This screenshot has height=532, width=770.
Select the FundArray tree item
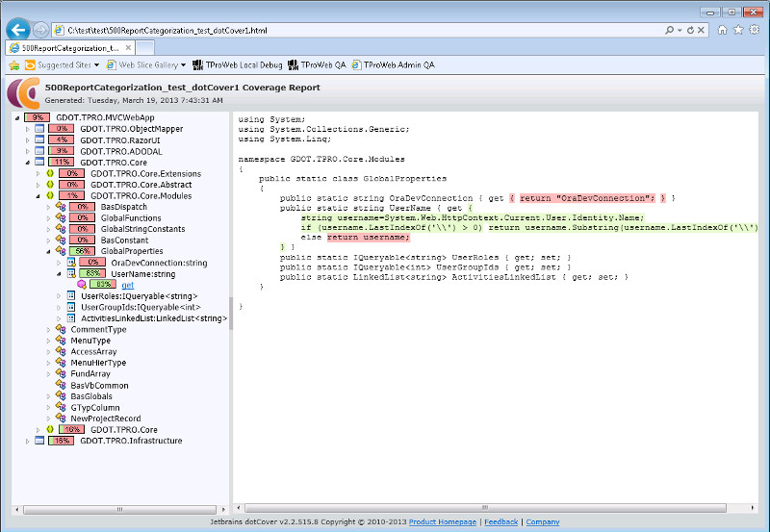click(90, 374)
